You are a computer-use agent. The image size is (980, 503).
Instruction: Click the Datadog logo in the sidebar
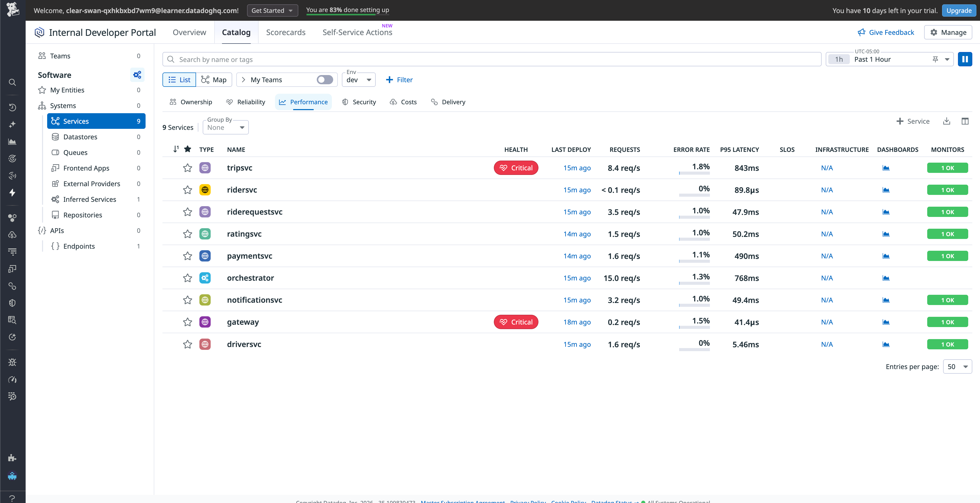tap(13, 10)
